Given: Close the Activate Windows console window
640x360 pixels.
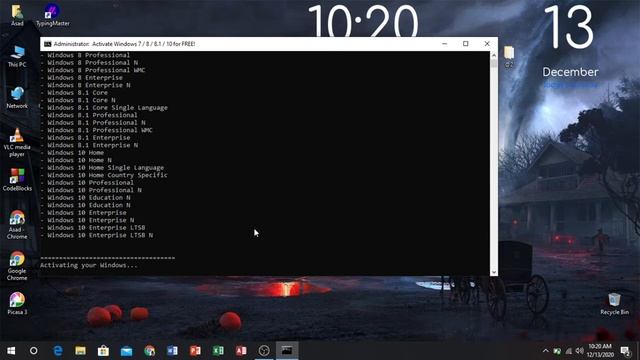Looking at the screenshot, I should (487, 44).
